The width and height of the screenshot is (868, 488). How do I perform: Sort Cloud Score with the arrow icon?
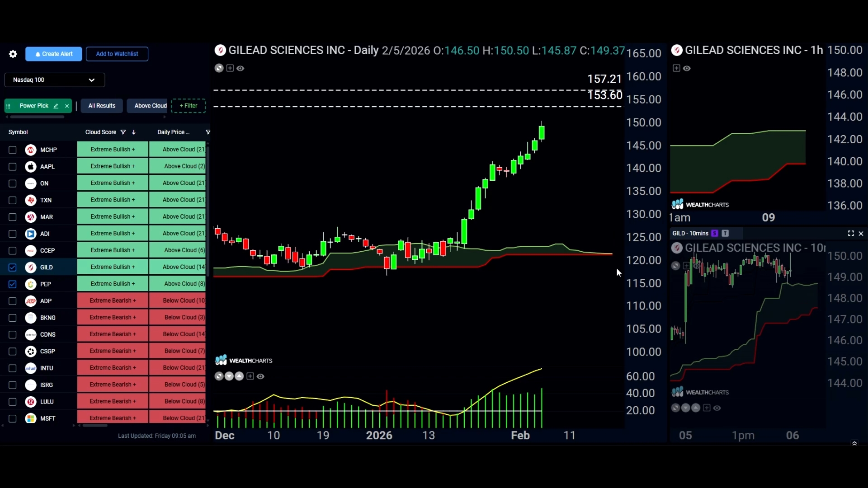(134, 132)
